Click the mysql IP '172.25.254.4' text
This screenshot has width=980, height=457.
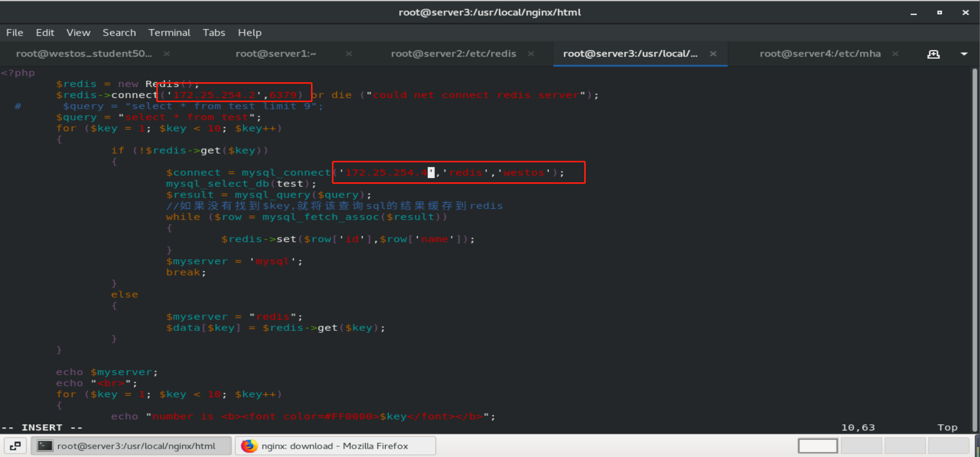point(387,173)
